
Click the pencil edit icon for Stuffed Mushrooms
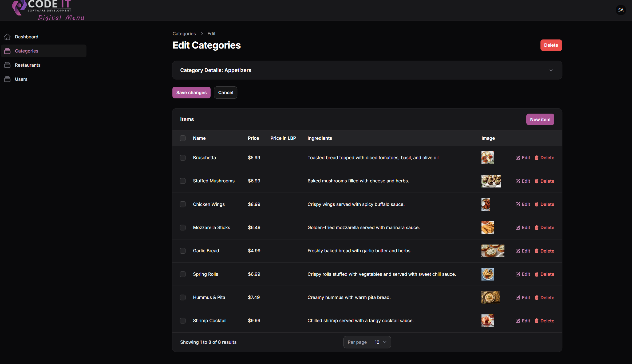coord(518,181)
